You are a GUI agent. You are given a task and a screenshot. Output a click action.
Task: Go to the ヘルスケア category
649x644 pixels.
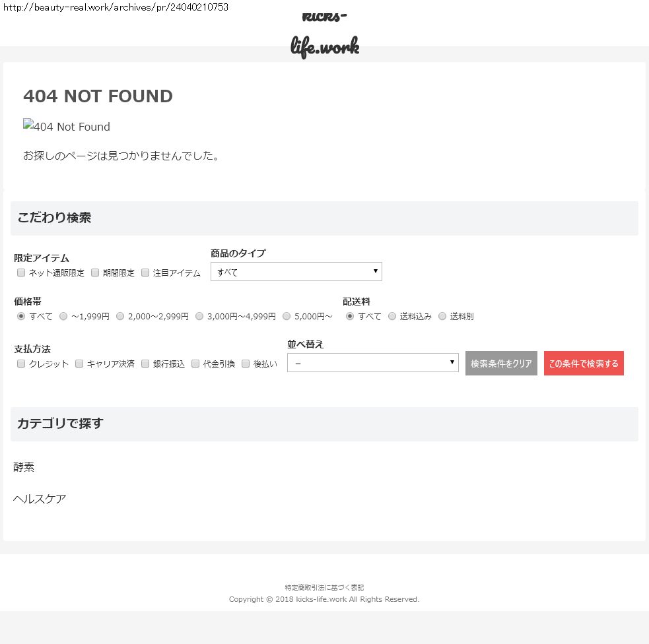(x=40, y=499)
